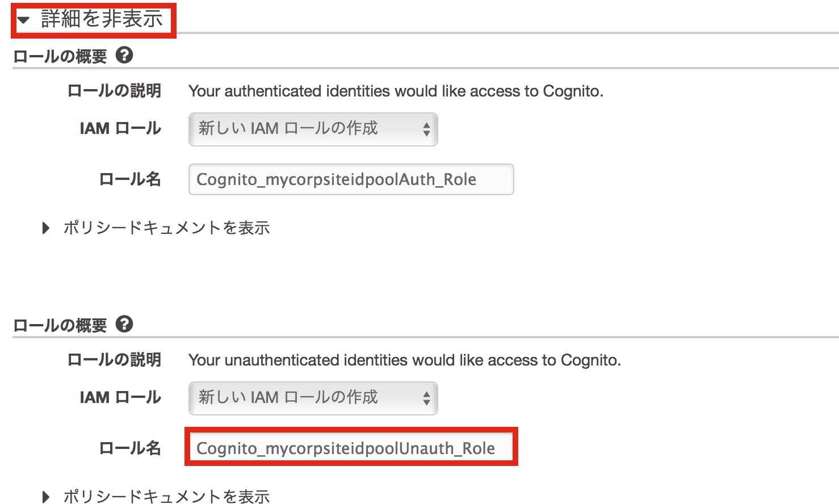Click ロール名 label beside Unauth_Role field
The width and height of the screenshot is (839, 504).
(x=130, y=448)
